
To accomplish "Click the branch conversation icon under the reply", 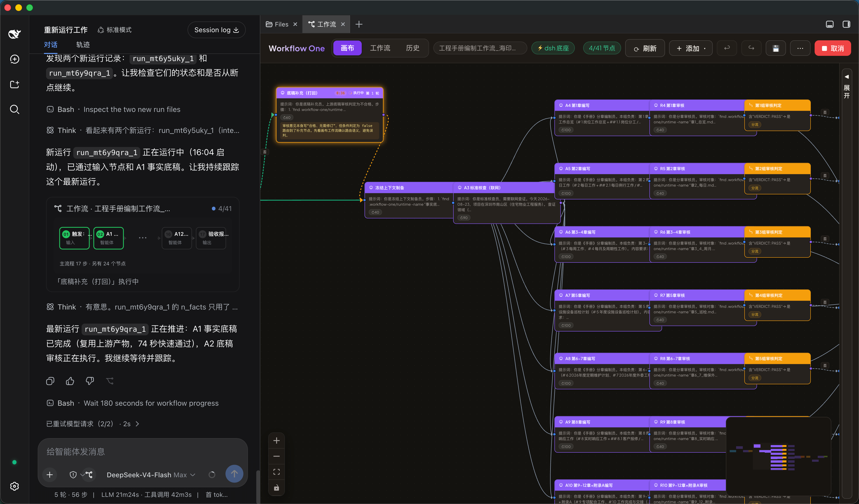I will pos(110,381).
